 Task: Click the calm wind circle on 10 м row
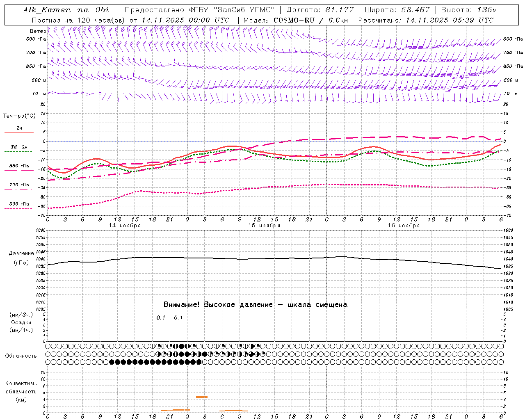[x=100, y=94]
